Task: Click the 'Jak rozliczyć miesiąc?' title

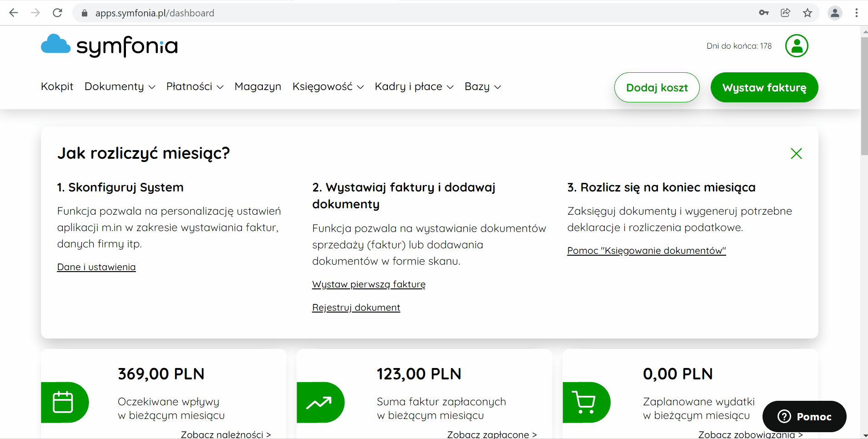Action: coord(144,153)
